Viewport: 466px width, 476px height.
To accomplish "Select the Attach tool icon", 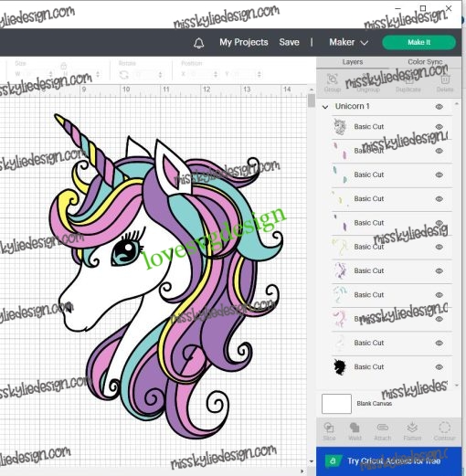I will coord(383,431).
